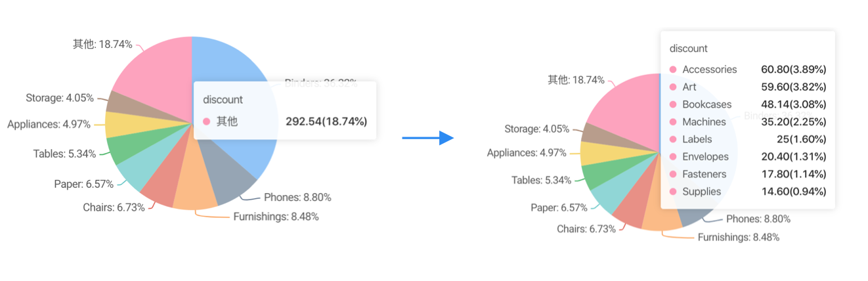Select the Labels row in right tooltip
Screen dimensions: 868x281
tap(747, 139)
